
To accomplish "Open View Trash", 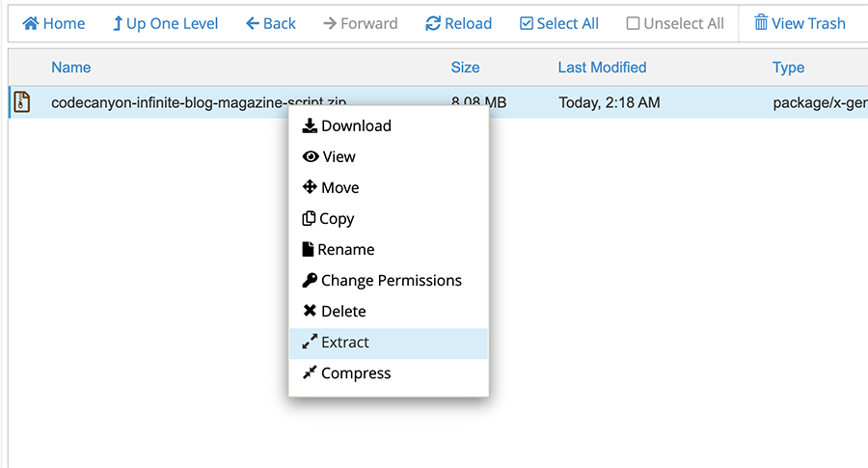I will tap(800, 23).
